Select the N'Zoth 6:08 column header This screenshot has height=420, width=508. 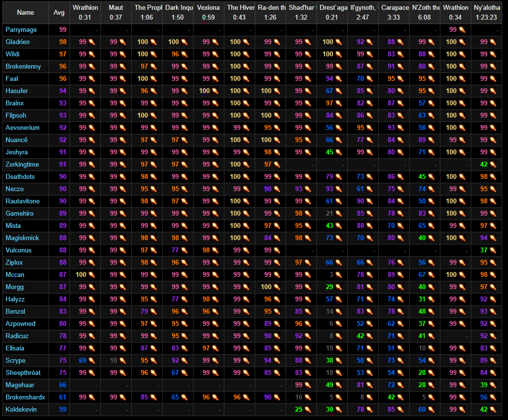point(424,13)
